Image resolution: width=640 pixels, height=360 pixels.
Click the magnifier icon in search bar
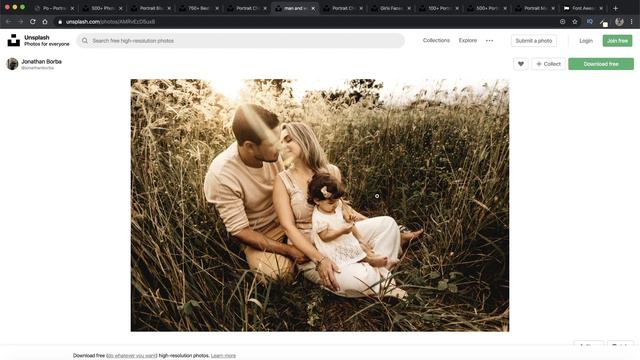coord(85,41)
